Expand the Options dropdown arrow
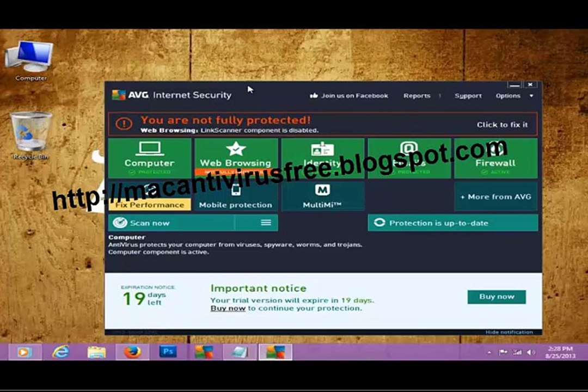This screenshot has height=392, width=588. tap(531, 96)
